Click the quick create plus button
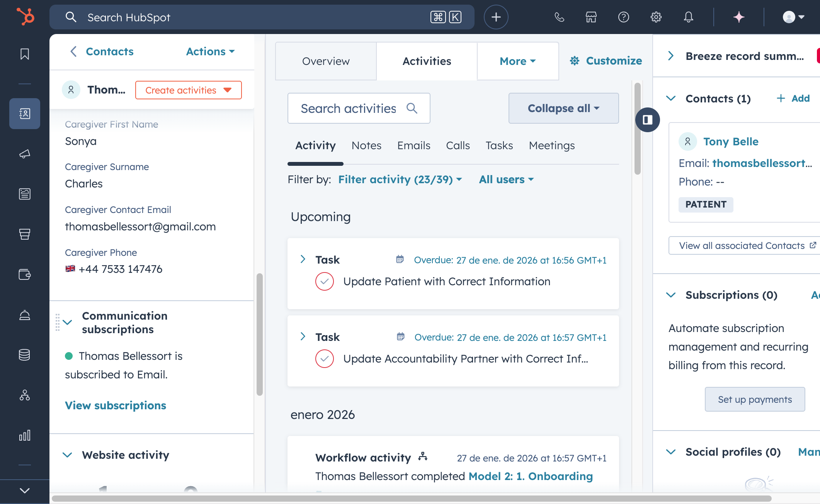The width and height of the screenshot is (820, 504). 496,17
